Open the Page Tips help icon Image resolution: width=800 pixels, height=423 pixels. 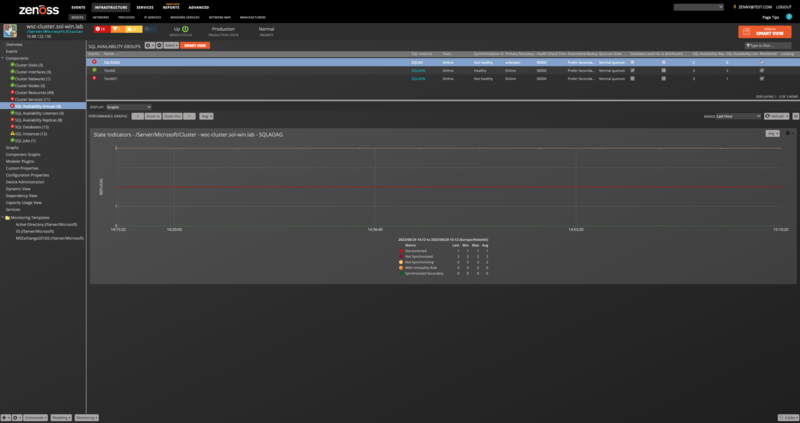point(789,17)
